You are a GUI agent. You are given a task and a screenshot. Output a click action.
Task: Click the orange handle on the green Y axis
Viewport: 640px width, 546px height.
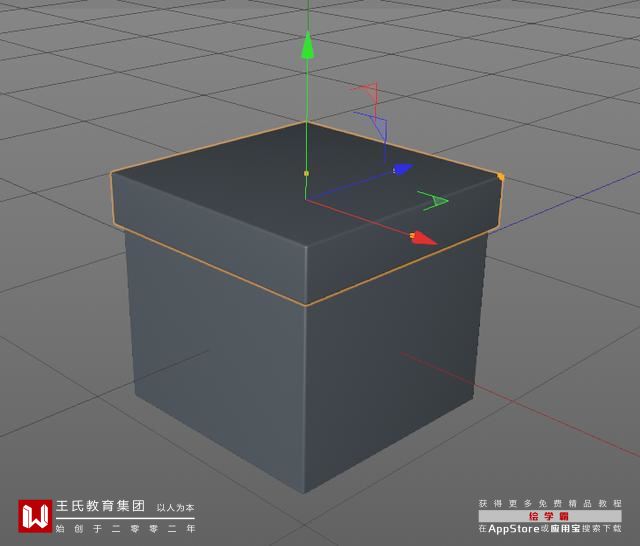[307, 173]
